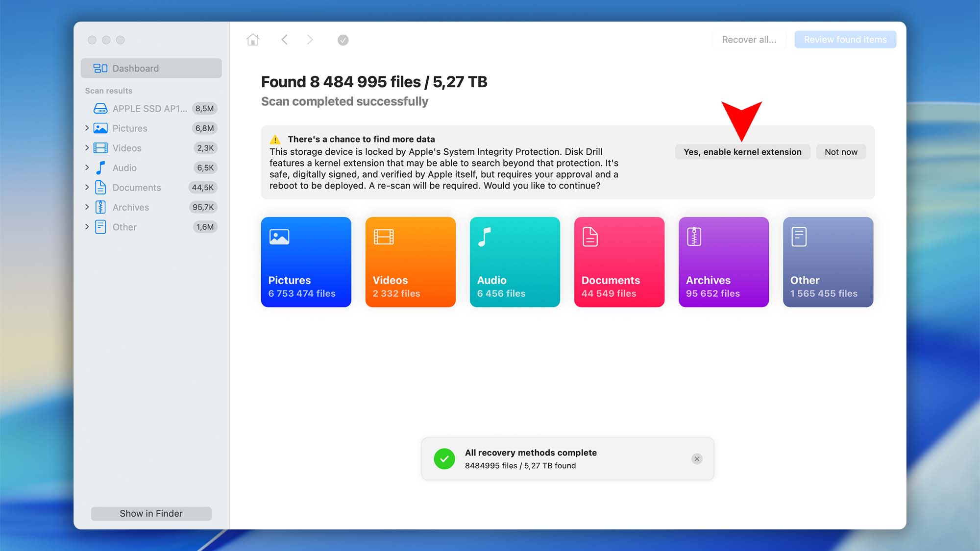Open the Dashboard sidebar item
The image size is (980, 551).
point(151,69)
